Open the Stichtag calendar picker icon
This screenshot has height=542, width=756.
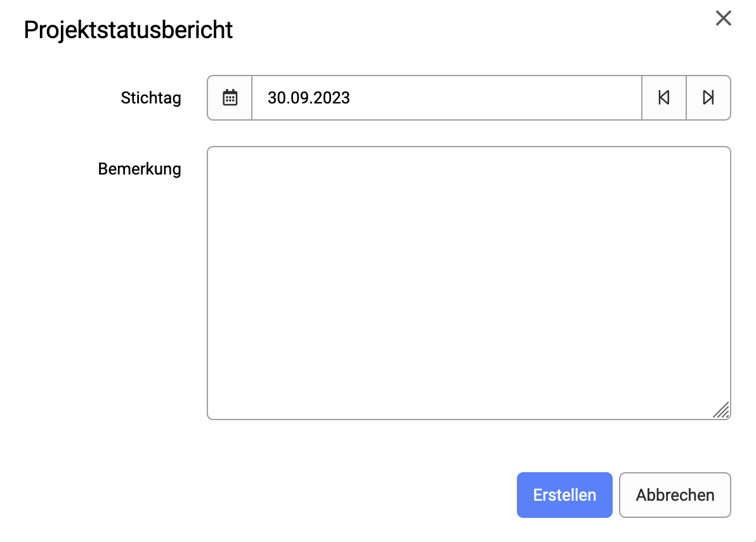tap(230, 98)
